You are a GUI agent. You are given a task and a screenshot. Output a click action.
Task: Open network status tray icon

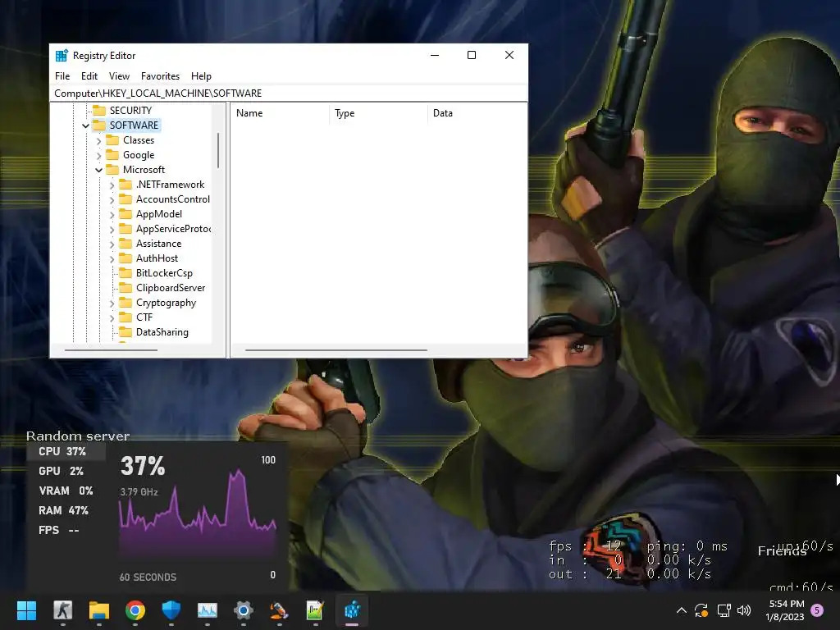pos(724,610)
